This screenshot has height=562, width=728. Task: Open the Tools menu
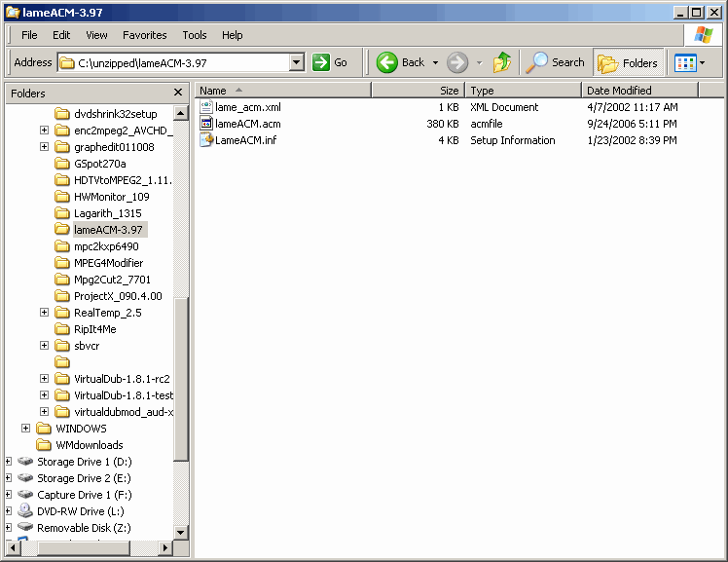coord(194,35)
